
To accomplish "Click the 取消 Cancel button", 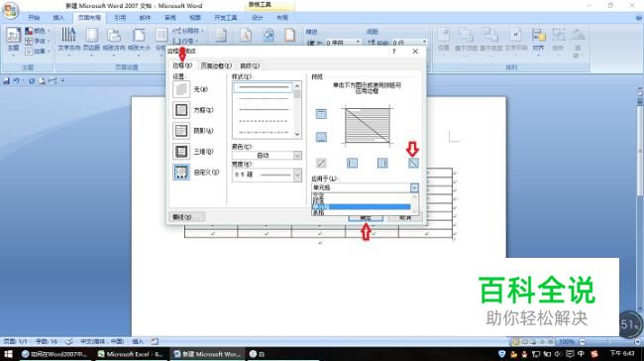I will pyautogui.click(x=405, y=217).
